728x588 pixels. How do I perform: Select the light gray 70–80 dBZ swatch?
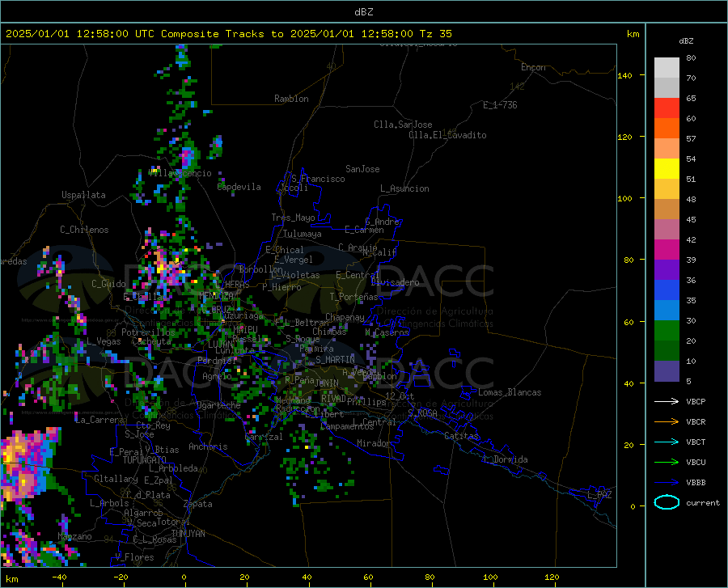click(667, 68)
